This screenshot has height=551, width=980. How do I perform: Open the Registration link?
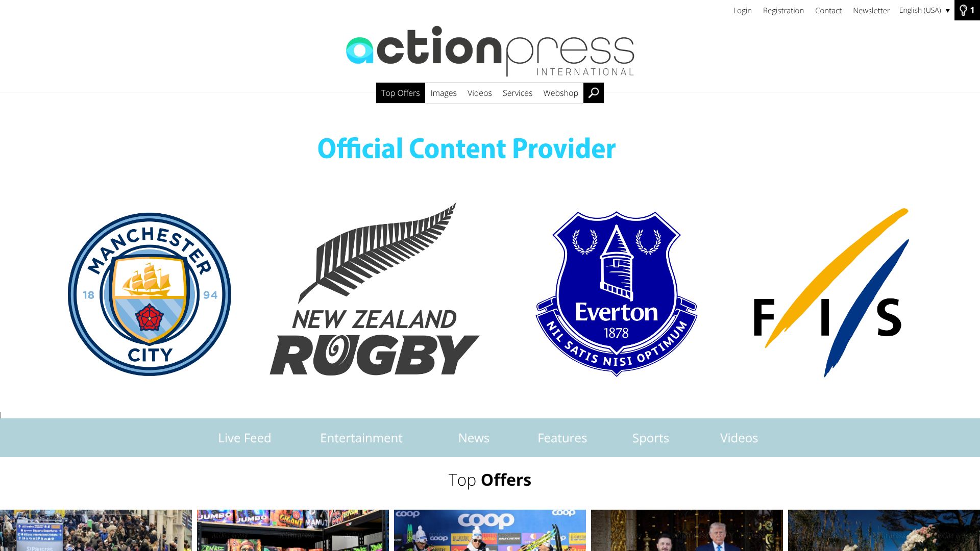[783, 10]
